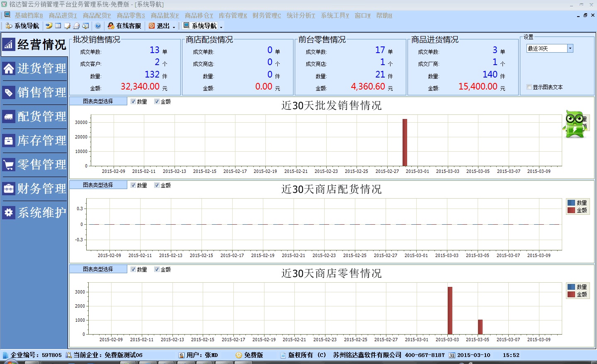Viewport: 597px width, 364px height.
Task: Disable 金额 on the retail sales chart
Action: click(156, 269)
